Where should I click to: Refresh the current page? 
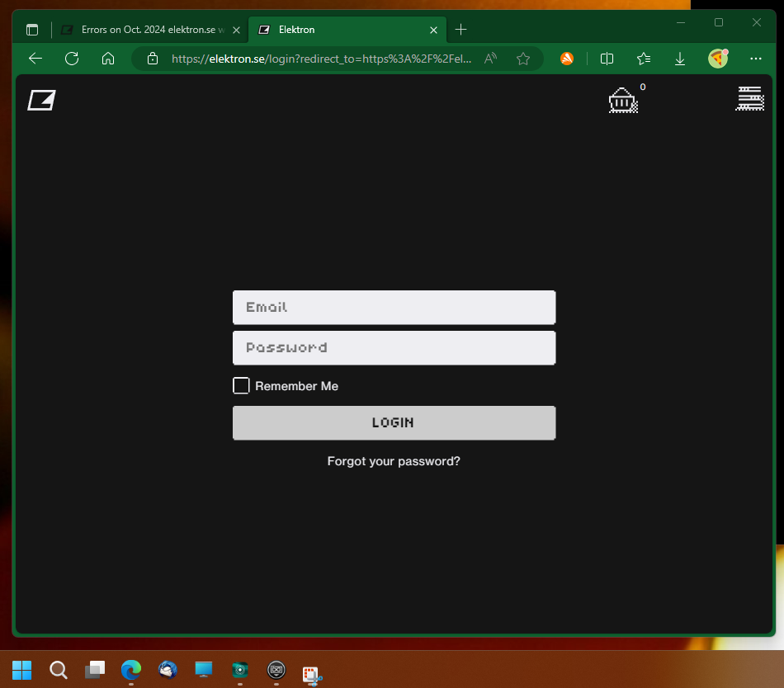[72, 59]
